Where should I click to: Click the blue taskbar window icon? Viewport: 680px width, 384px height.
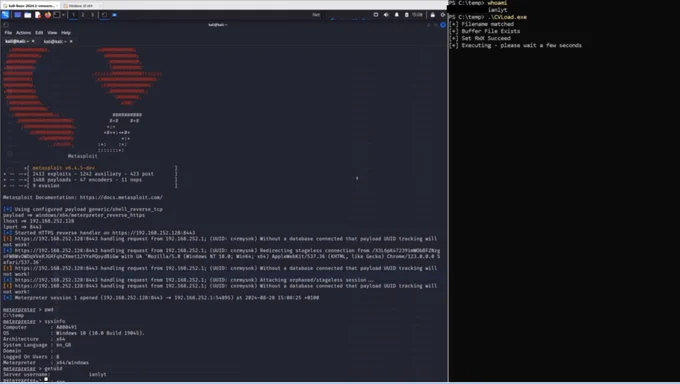114,15
